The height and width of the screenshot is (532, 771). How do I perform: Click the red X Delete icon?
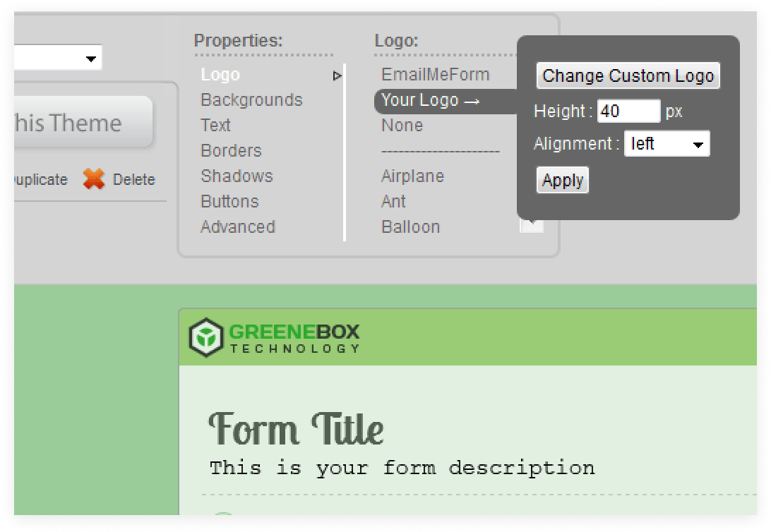coord(94,179)
